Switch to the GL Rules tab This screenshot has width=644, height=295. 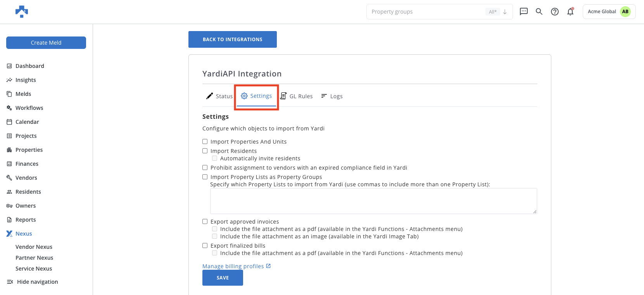[296, 96]
